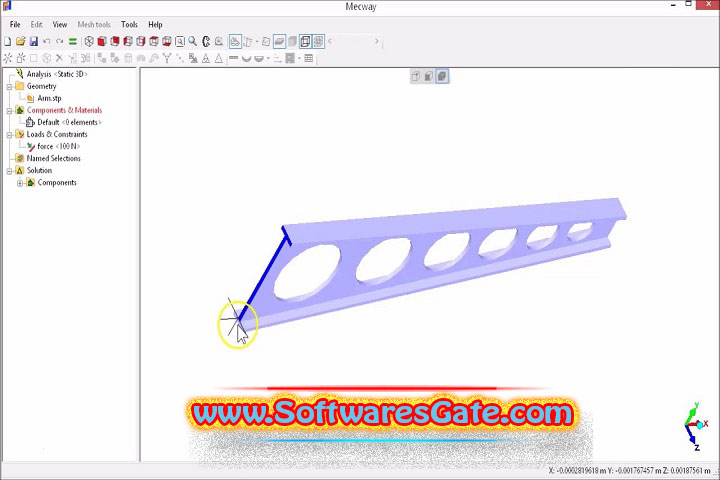The width and height of the screenshot is (720, 480).
Task: Click the blue edge of the beam model
Action: pos(263,277)
